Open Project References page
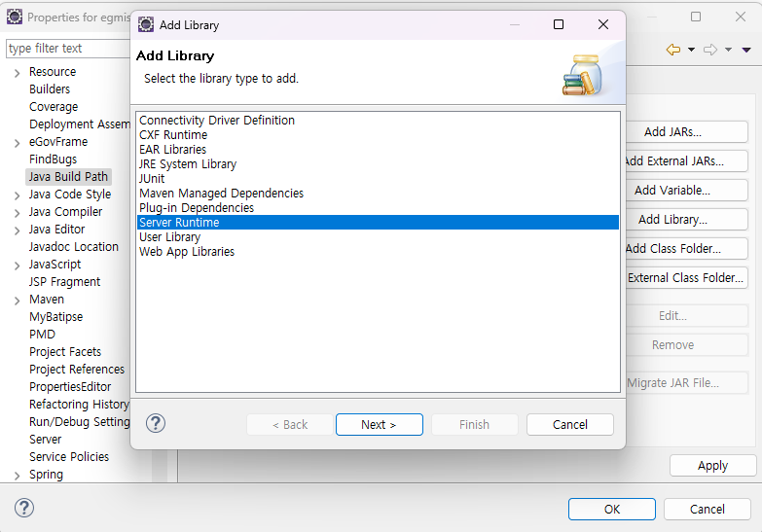 pos(77,370)
